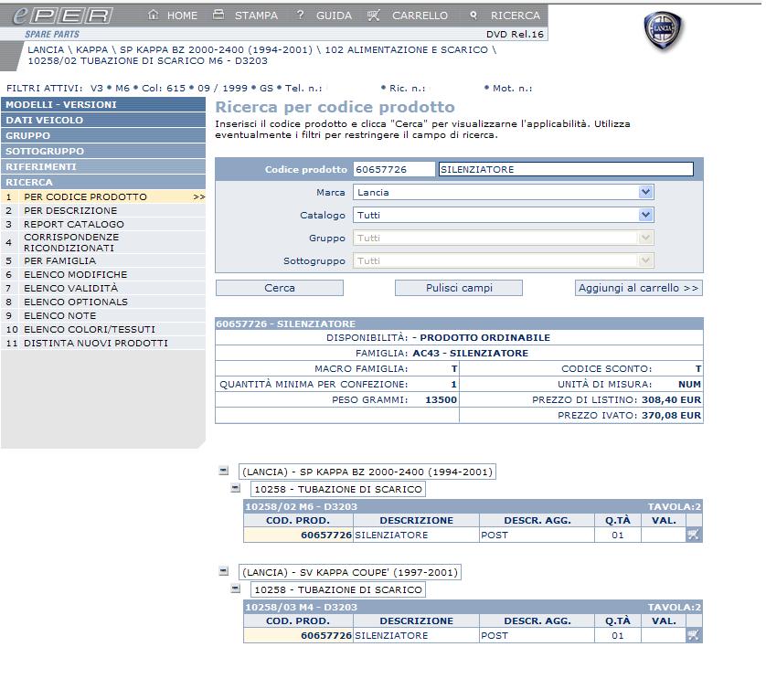Click the home house icon
The width and height of the screenshot is (766, 700).
click(x=153, y=15)
